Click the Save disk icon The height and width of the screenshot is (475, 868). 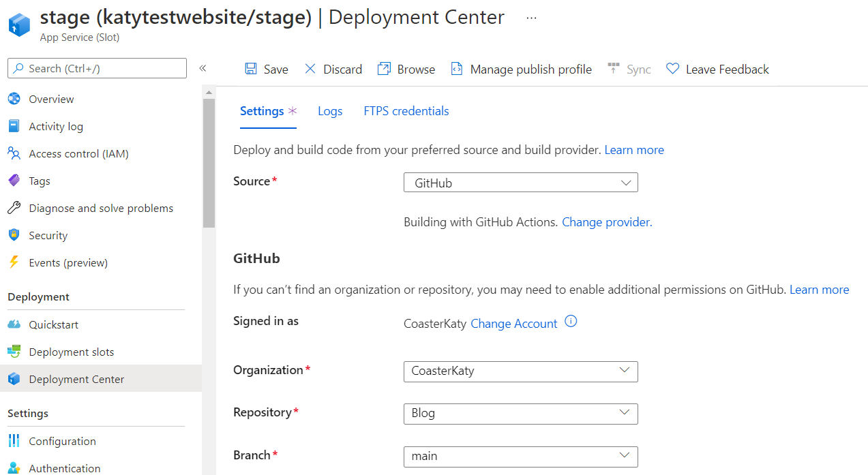tap(251, 69)
